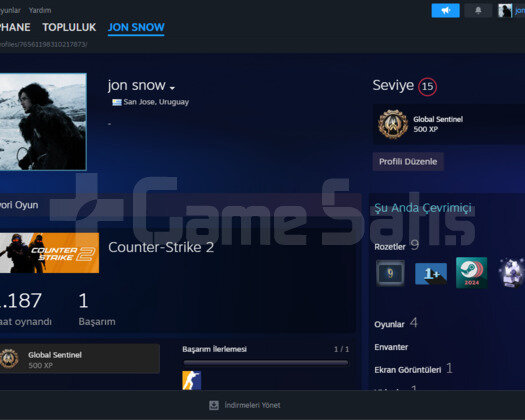The width and height of the screenshot is (525, 420).
Task: Click the level 15 circle
Action: 427,86
